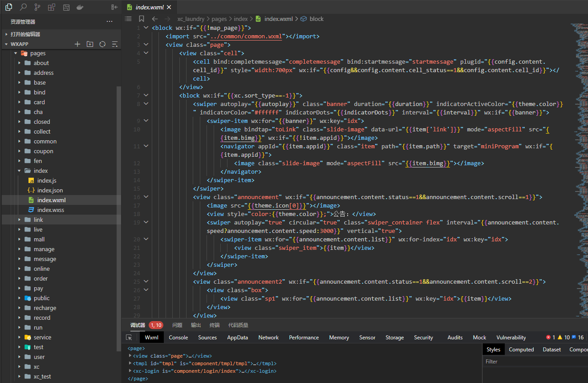This screenshot has width=588, height=383.
Task: Click the layout panel icon beside Extensions
Action: [x=66, y=7]
